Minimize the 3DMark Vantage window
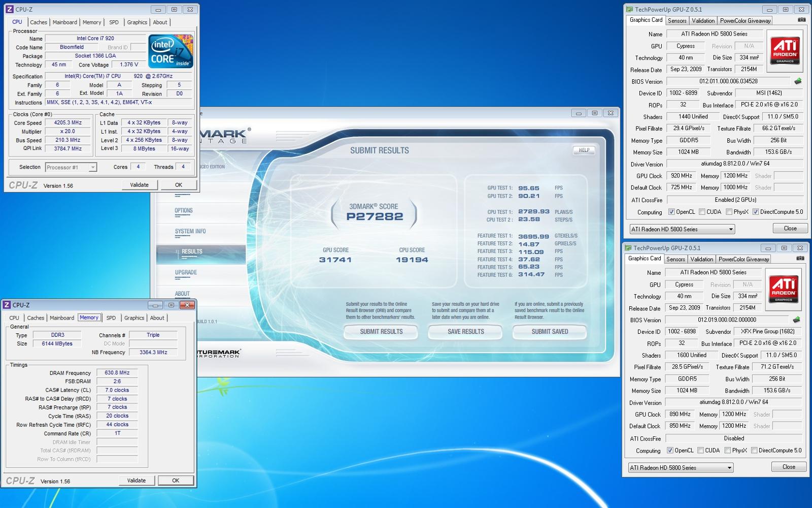 point(579,113)
